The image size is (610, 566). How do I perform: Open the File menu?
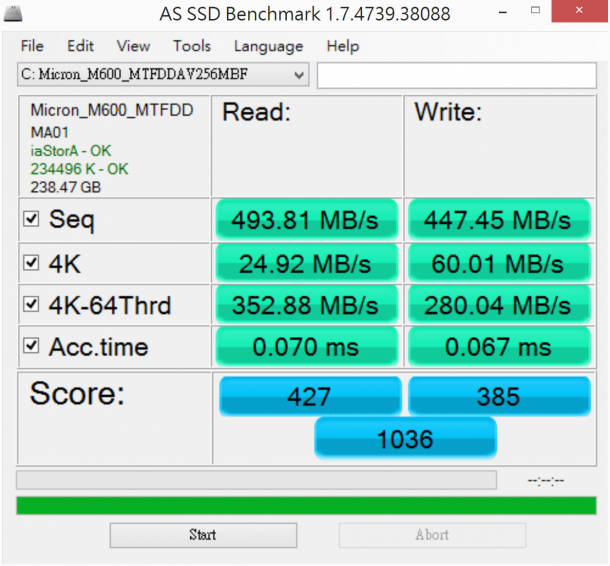(32, 46)
